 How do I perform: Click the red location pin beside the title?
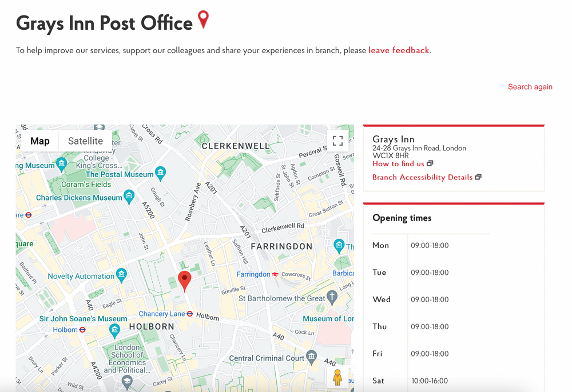(203, 19)
